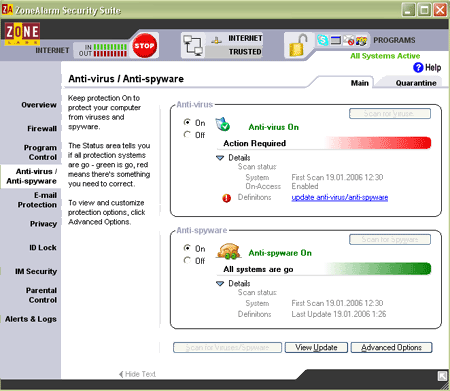Screen dimensions: 450x391
Task: Click the Skype program icon
Action: tap(322, 40)
